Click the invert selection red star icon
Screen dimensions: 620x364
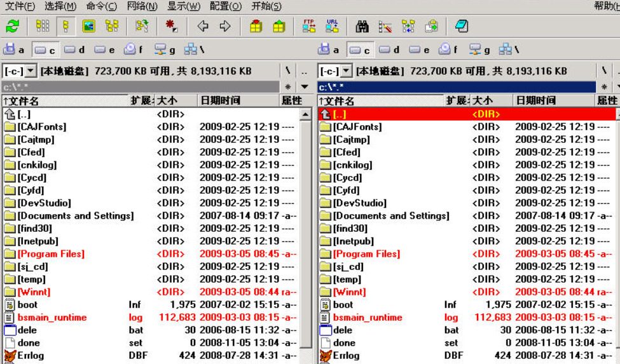click(171, 27)
